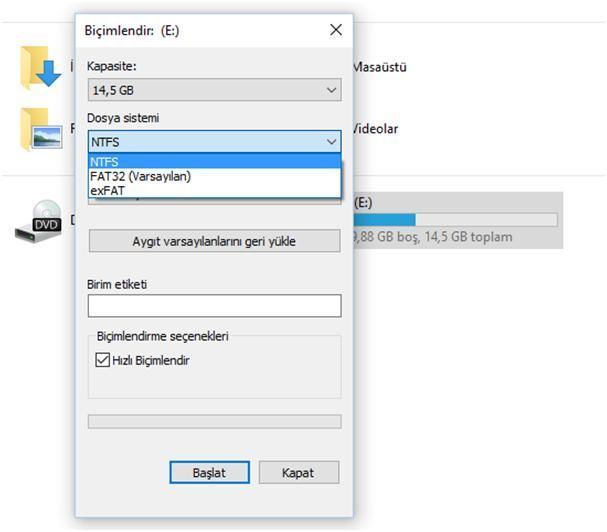Screen dimensions: 607x532
Task: Select the DVD drive icon
Action: (39, 221)
